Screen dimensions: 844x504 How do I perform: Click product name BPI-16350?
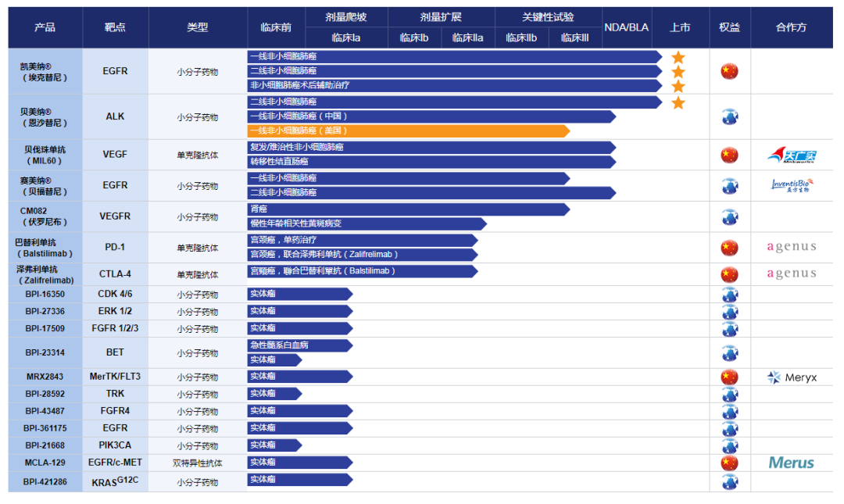[45, 295]
